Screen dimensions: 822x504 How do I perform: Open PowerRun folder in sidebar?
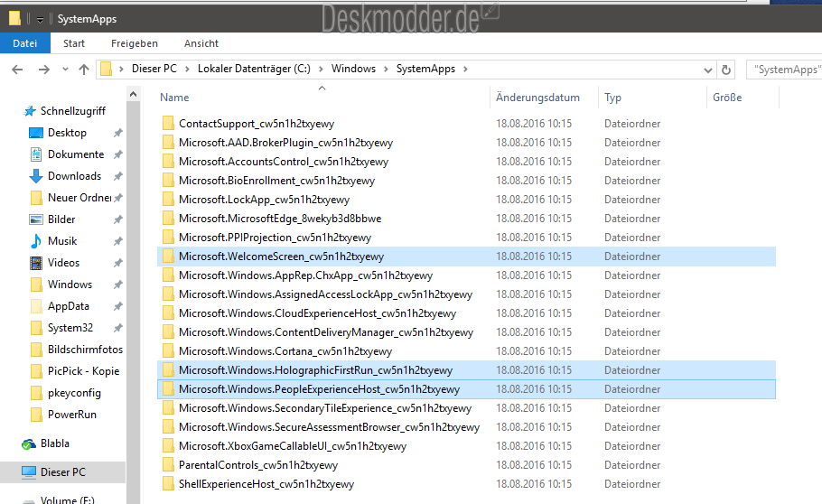[72, 415]
